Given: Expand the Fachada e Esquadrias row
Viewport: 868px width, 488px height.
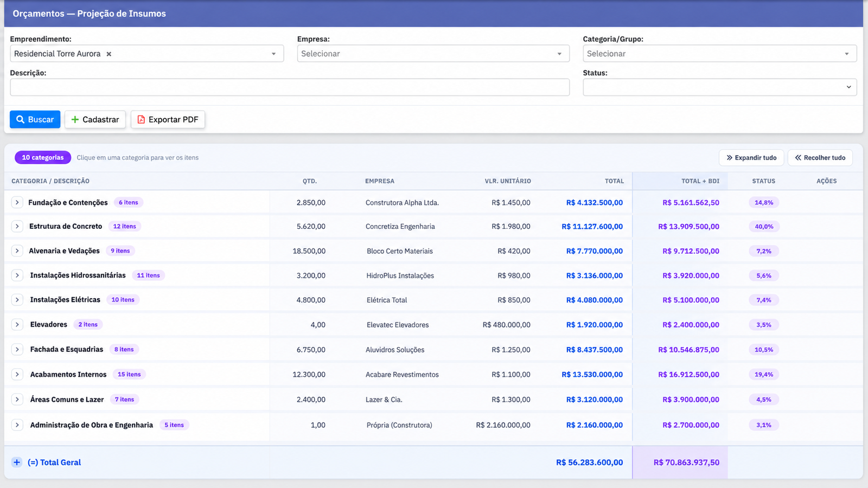Looking at the screenshot, I should (17, 349).
